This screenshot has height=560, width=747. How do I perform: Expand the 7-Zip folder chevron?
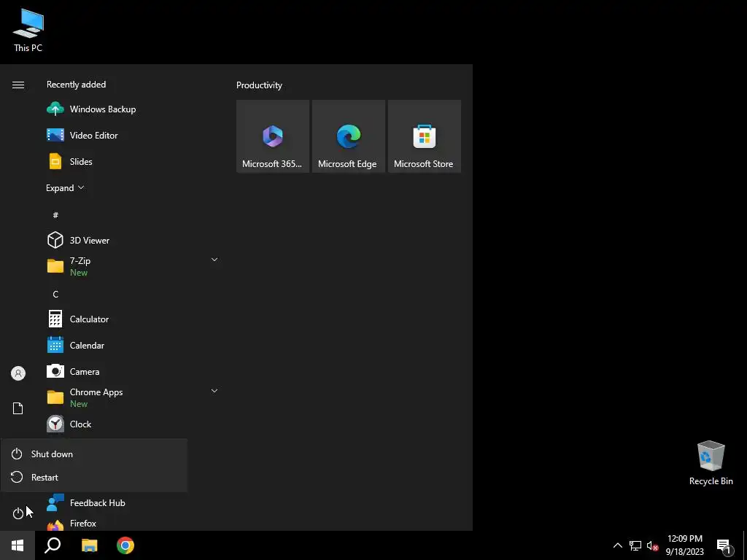[214, 260]
